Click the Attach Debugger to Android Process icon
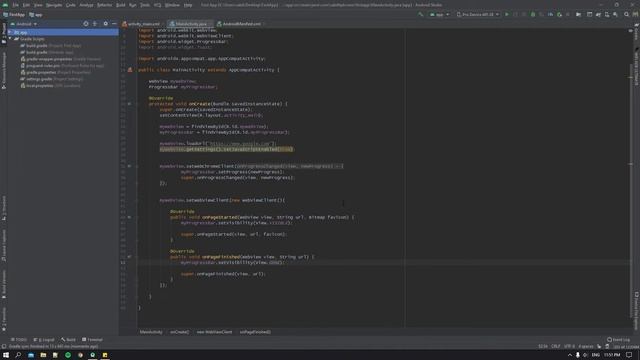Viewport: 640px width, 360px height. click(x=559, y=14)
